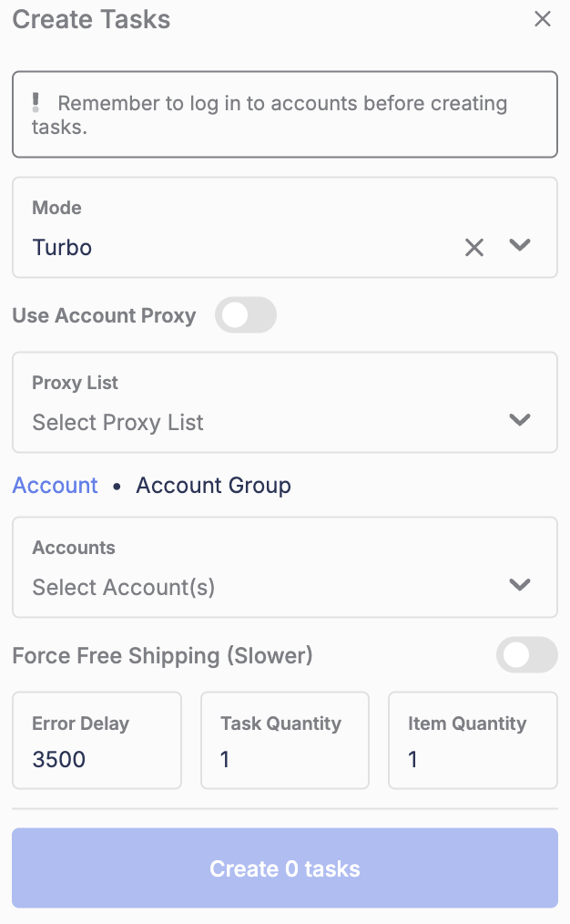The height and width of the screenshot is (924, 570).
Task: Focus the Error Delay input field
Action: (x=97, y=758)
